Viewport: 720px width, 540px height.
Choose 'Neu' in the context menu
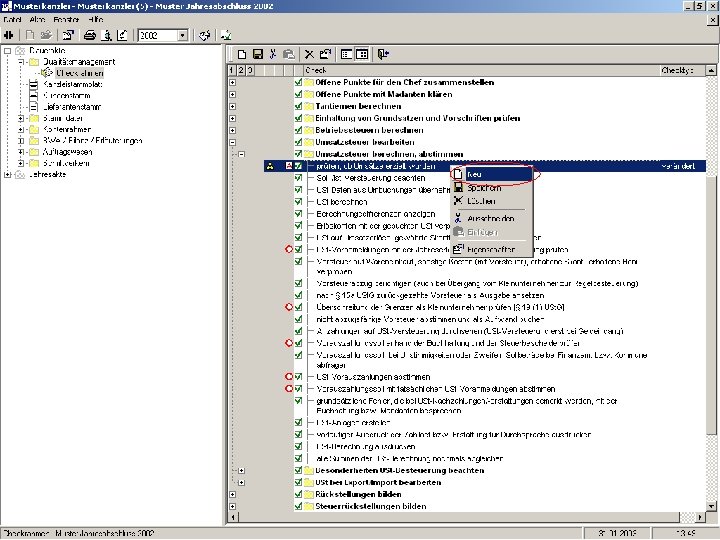[492, 174]
